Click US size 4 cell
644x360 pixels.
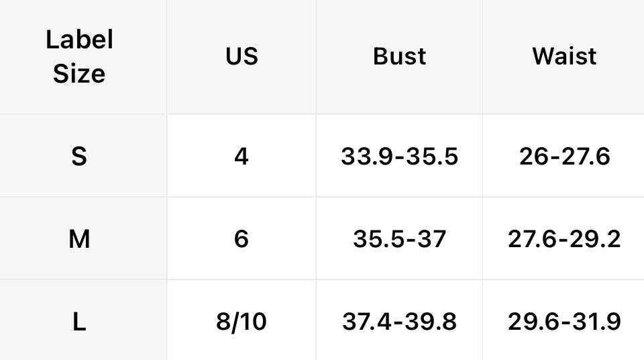[241, 156]
